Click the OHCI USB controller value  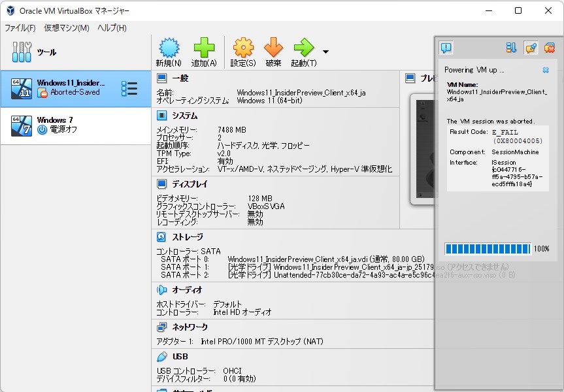tap(232, 371)
